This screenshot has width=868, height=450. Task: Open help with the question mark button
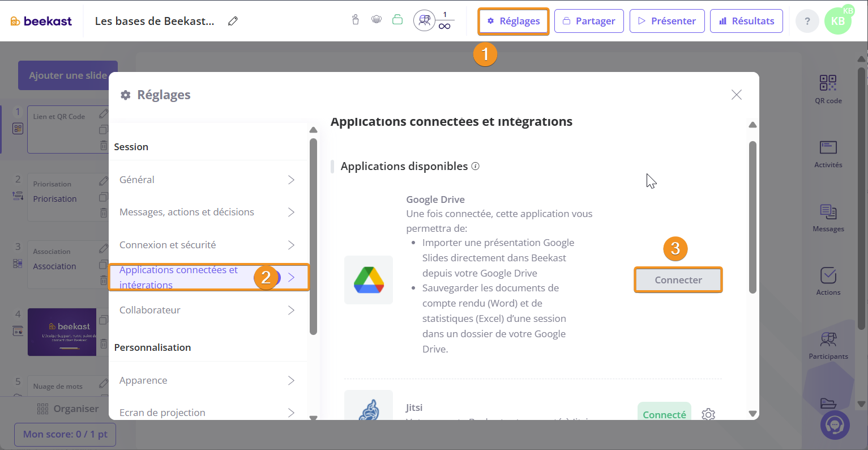pyautogui.click(x=807, y=21)
